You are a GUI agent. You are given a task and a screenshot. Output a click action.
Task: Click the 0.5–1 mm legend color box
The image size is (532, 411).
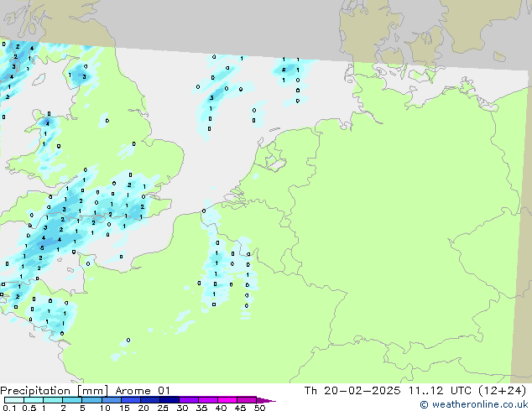[x=34, y=400]
